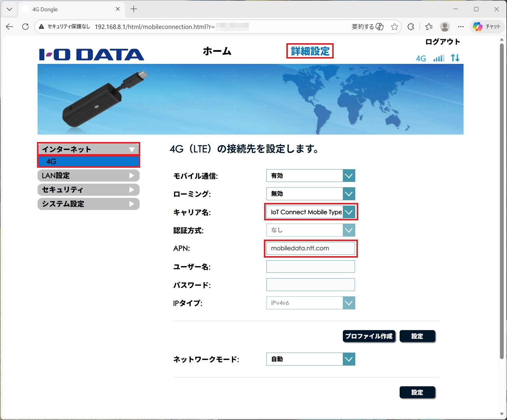The height and width of the screenshot is (420, 507).
Task: Click the 要約する summarize button
Action: 368,27
